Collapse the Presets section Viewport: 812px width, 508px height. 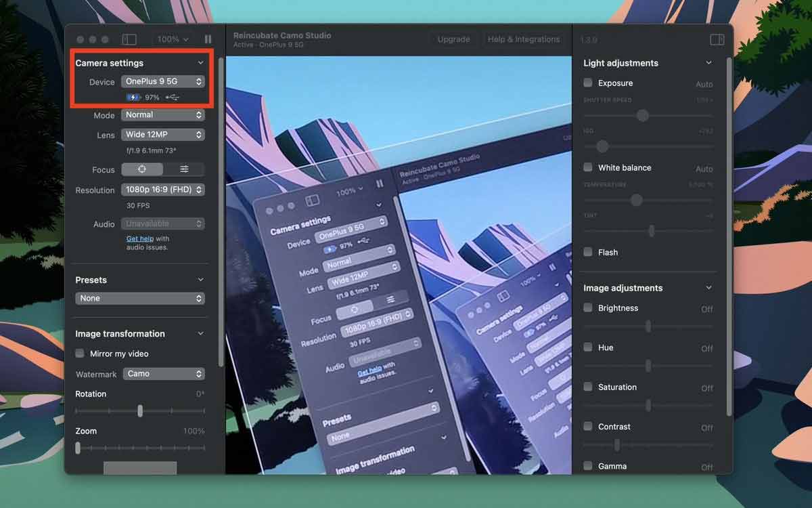point(200,280)
